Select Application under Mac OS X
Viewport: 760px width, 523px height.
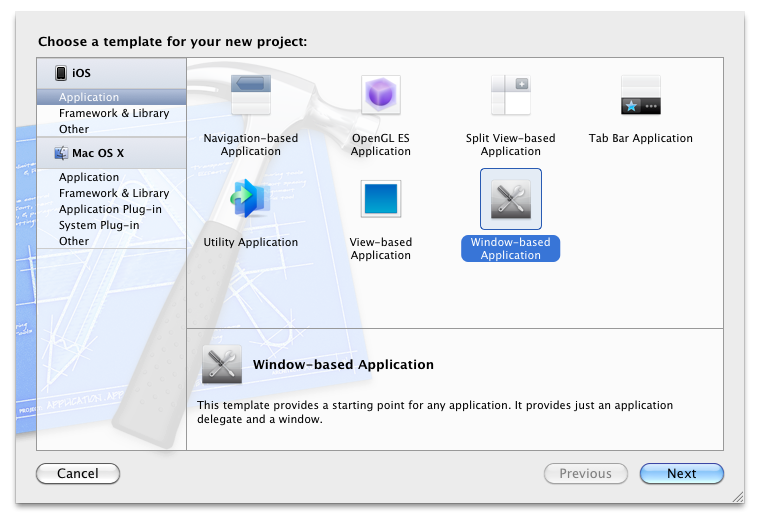pos(111,177)
